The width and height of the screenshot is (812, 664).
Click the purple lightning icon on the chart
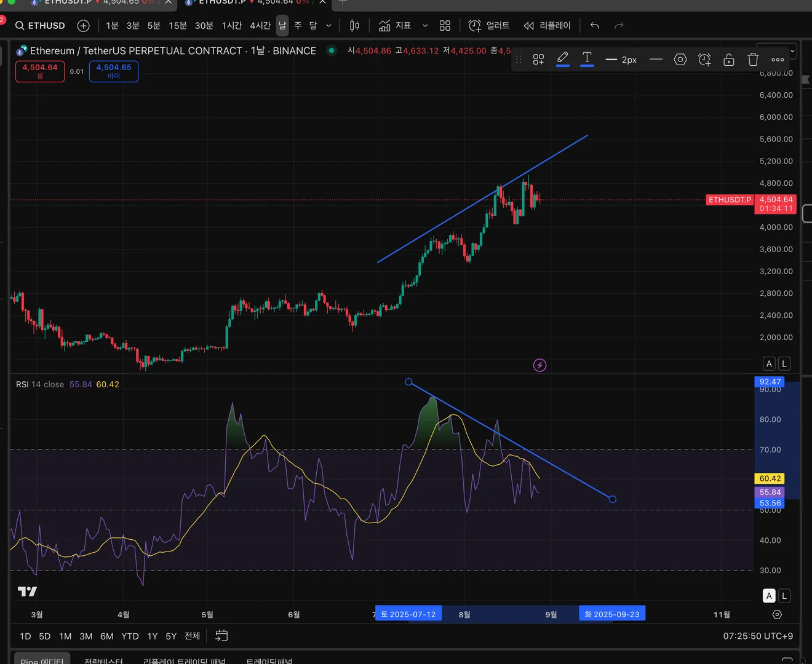(539, 365)
